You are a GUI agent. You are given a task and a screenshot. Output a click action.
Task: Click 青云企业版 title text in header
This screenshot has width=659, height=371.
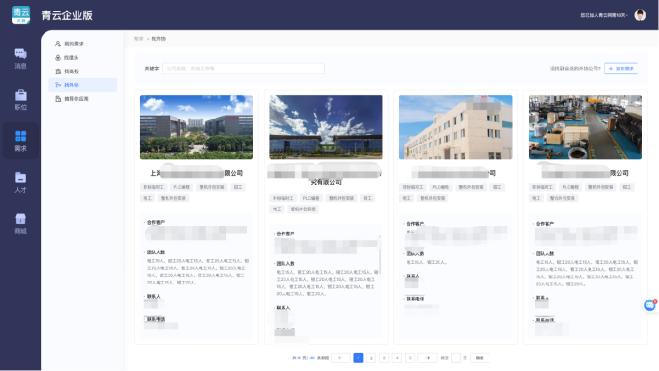67,16
